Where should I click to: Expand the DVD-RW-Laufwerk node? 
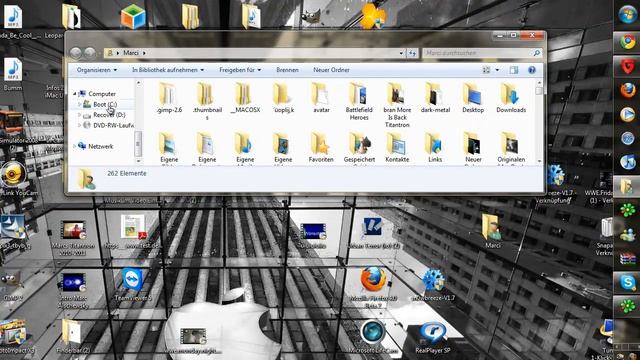80,126
